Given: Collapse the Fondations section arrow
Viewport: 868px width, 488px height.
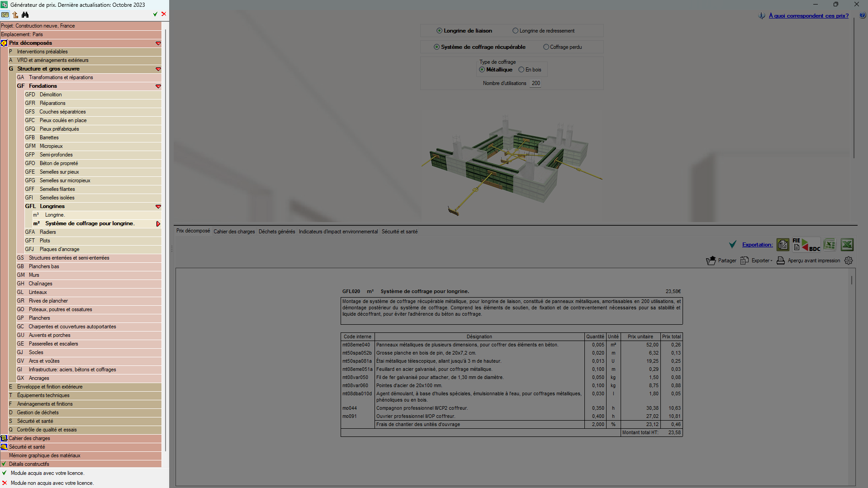Looking at the screenshot, I should coord(158,86).
